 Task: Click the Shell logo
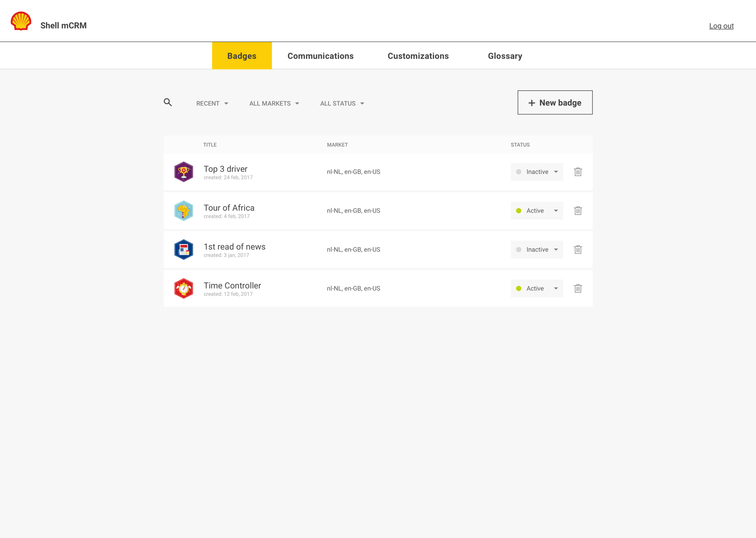[21, 21]
